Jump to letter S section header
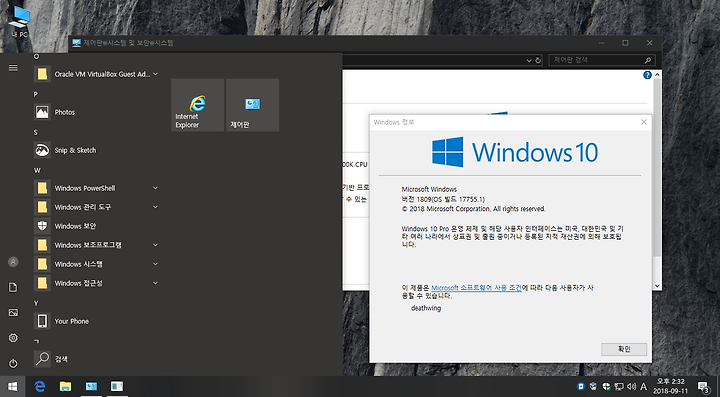 [36, 132]
